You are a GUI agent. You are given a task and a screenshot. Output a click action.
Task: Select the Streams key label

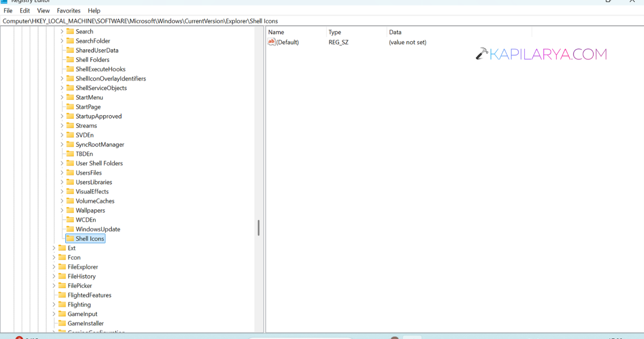click(x=87, y=125)
